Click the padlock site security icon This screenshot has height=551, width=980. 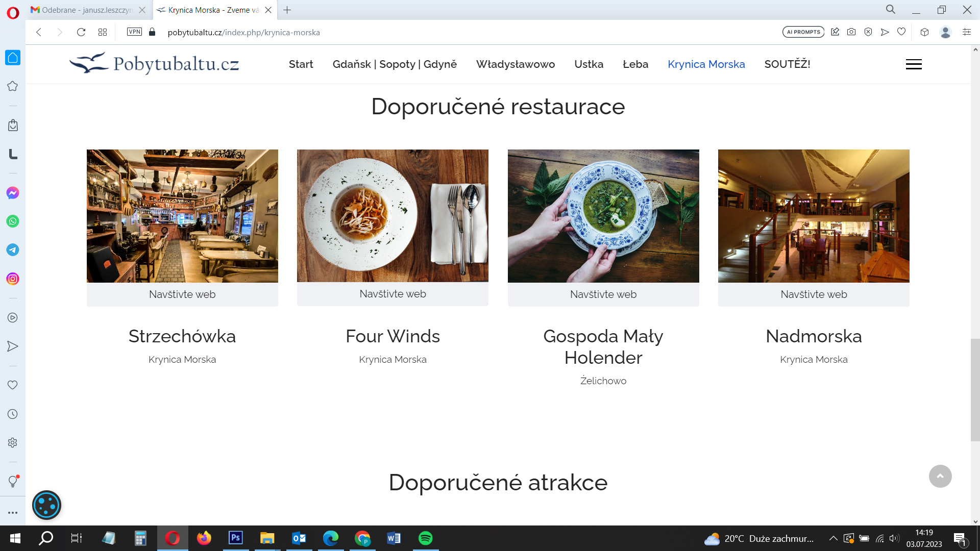(x=152, y=32)
